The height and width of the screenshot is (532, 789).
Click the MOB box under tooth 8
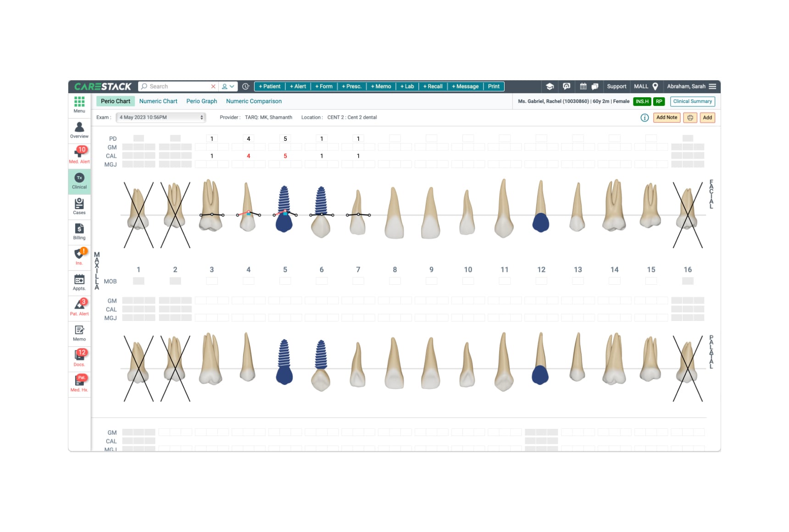tap(395, 281)
